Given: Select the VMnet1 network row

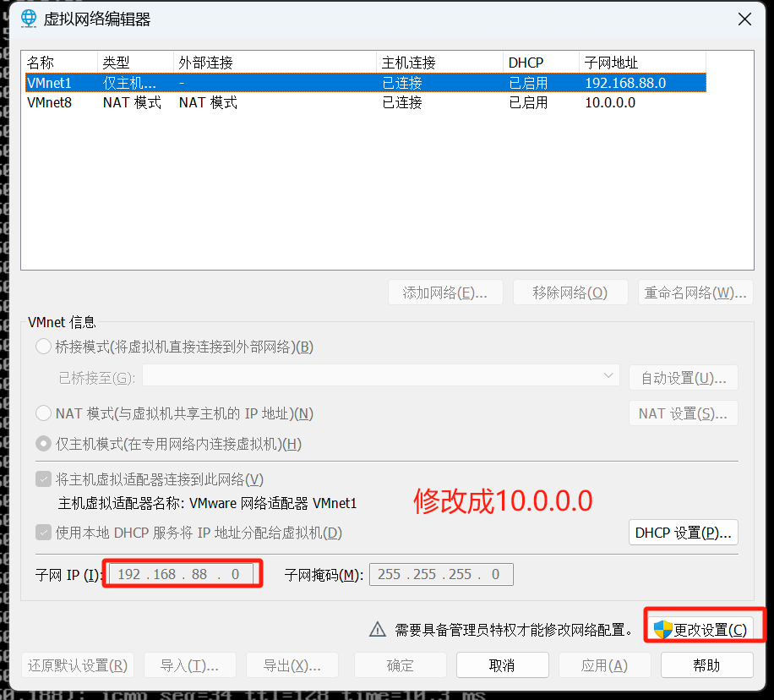Looking at the screenshot, I should (x=366, y=83).
